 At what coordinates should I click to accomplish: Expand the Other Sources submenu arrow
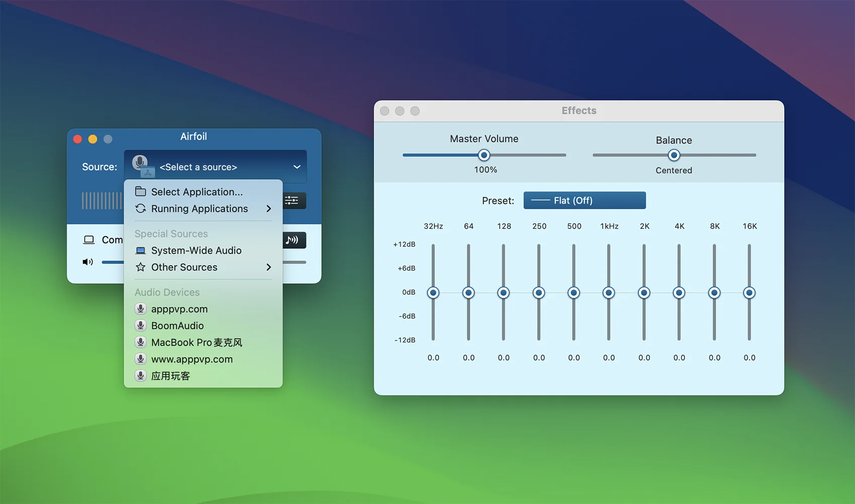pyautogui.click(x=269, y=267)
